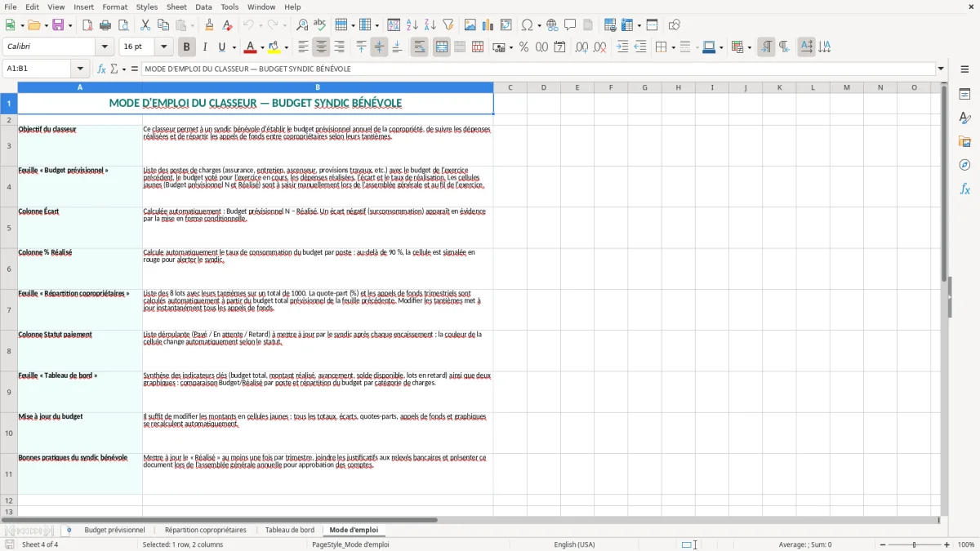Open the Format menu
This screenshot has height=551, width=980.
coord(114,7)
